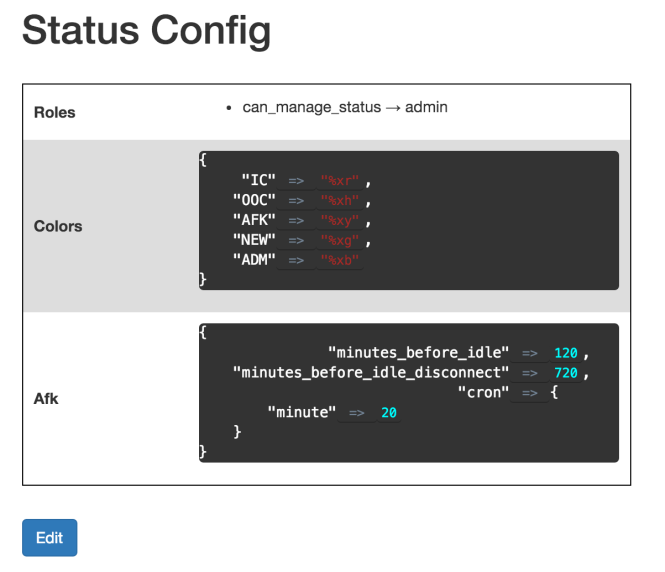The height and width of the screenshot is (572, 665).
Task: Select the cron minute value 20
Action: [x=388, y=413]
